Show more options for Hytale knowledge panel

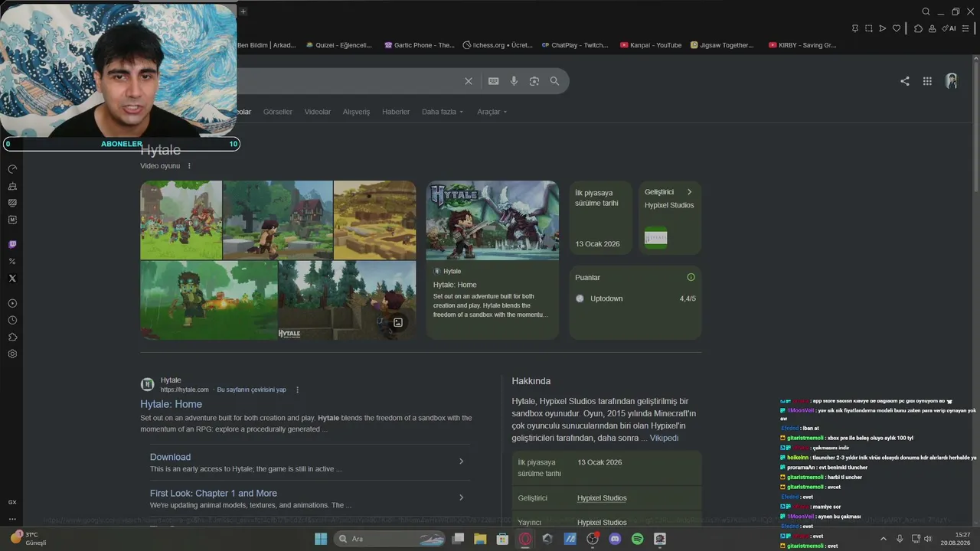tap(189, 166)
